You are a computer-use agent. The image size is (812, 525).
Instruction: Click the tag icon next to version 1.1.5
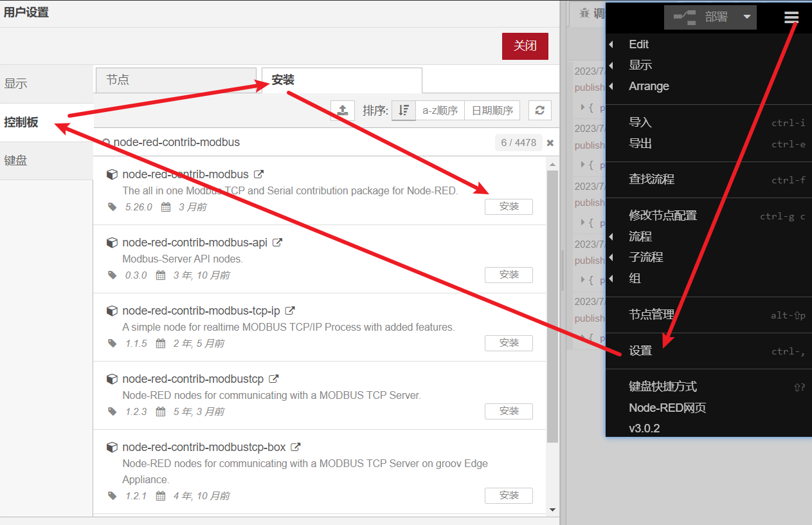pyautogui.click(x=113, y=344)
